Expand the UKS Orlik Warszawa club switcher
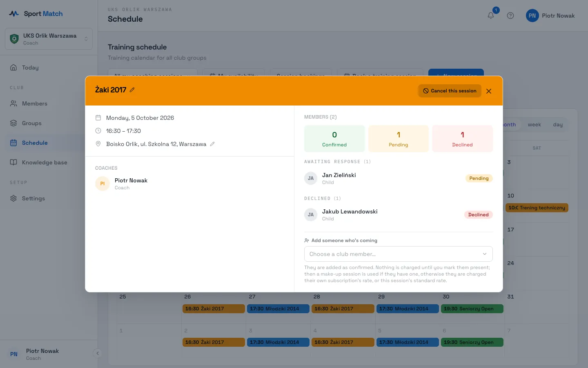The height and width of the screenshot is (368, 588). pyautogui.click(x=49, y=39)
